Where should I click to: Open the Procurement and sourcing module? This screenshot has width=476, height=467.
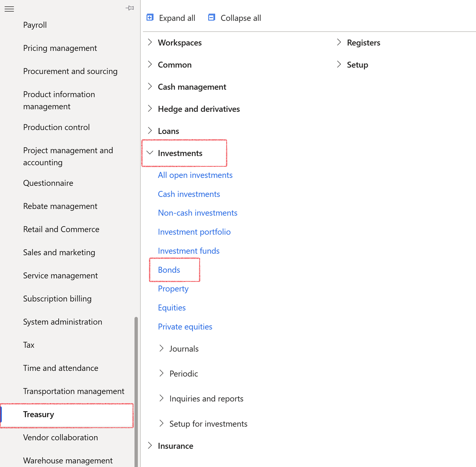pos(70,71)
